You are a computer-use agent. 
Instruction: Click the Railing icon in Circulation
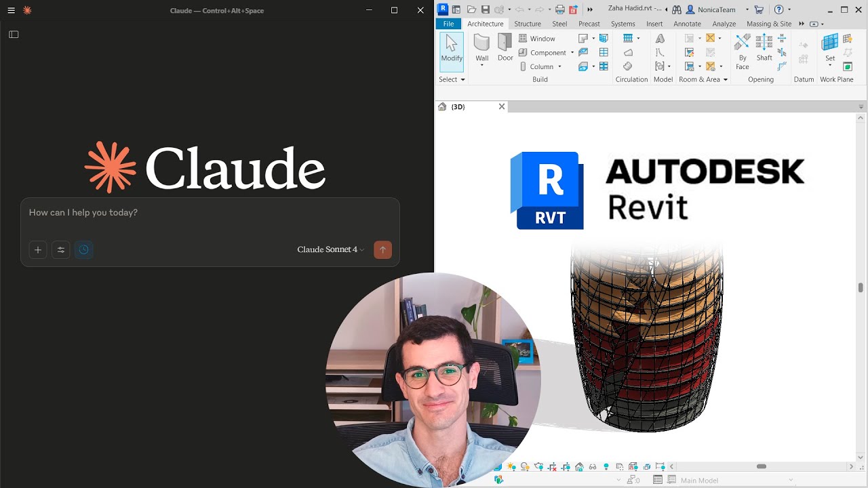pos(628,39)
